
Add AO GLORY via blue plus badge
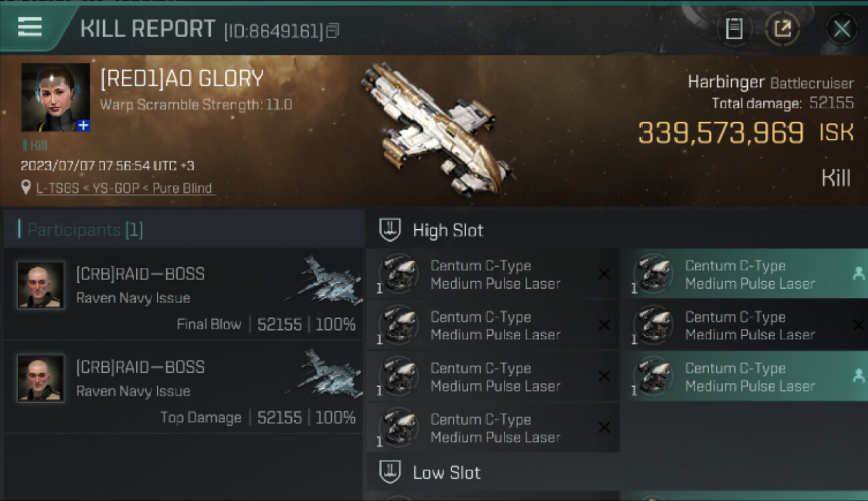coord(83,125)
